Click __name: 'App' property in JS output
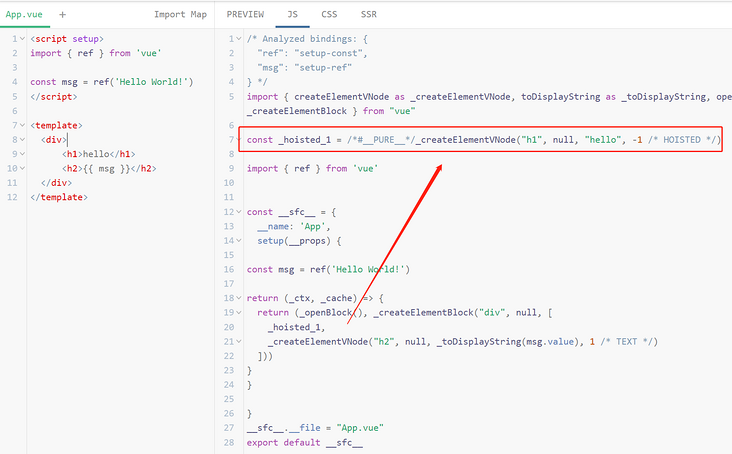 pyautogui.click(x=294, y=226)
